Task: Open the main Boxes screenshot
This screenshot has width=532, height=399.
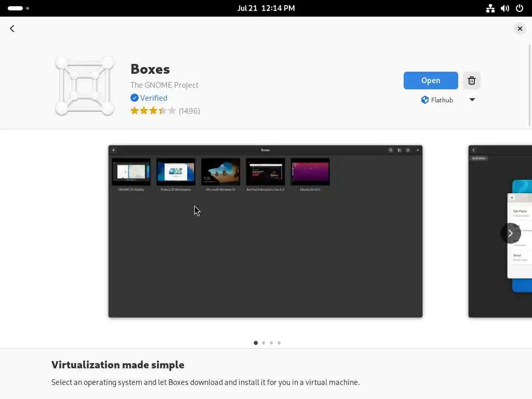Action: pyautogui.click(x=265, y=231)
